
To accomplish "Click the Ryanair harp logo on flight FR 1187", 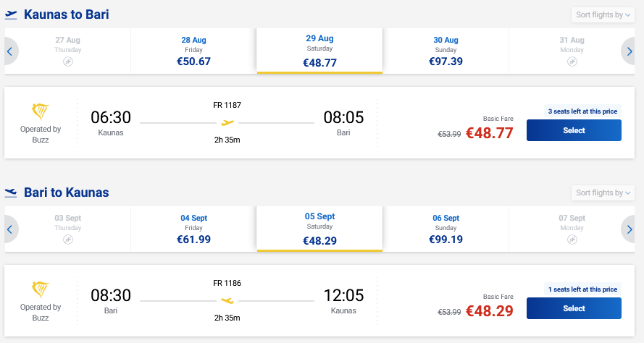I will [x=41, y=111].
